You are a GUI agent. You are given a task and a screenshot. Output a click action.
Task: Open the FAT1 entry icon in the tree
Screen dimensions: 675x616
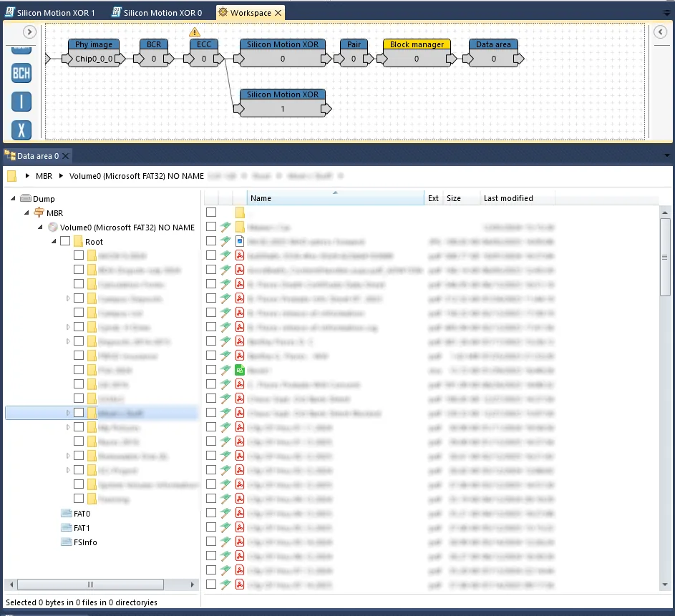67,527
